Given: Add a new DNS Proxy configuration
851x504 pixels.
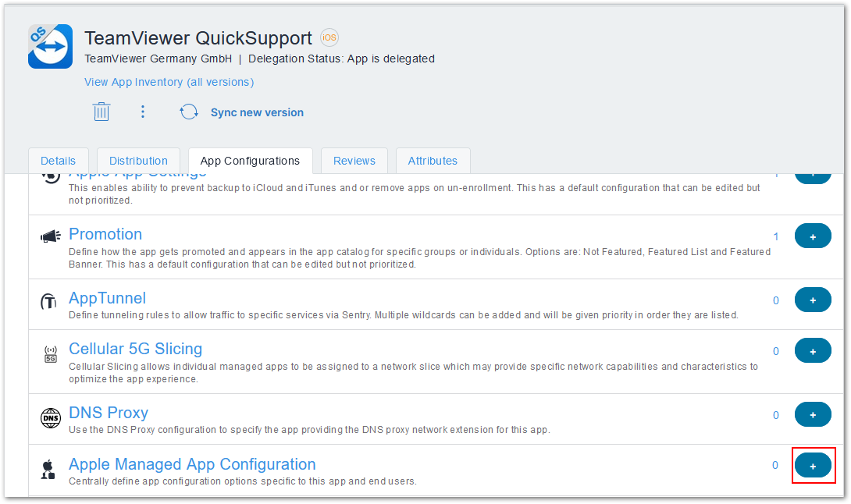Looking at the screenshot, I should tap(814, 414).
